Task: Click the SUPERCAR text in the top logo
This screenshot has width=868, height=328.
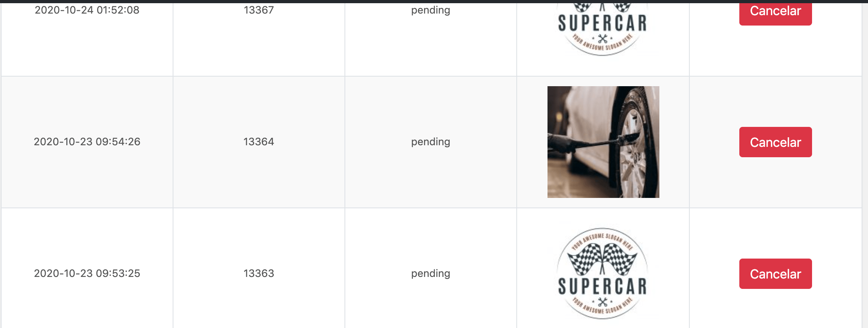Action: pyautogui.click(x=603, y=23)
